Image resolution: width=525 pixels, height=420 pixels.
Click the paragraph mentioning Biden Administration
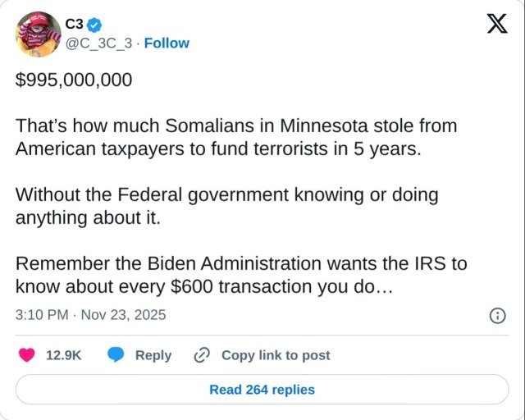241,276
